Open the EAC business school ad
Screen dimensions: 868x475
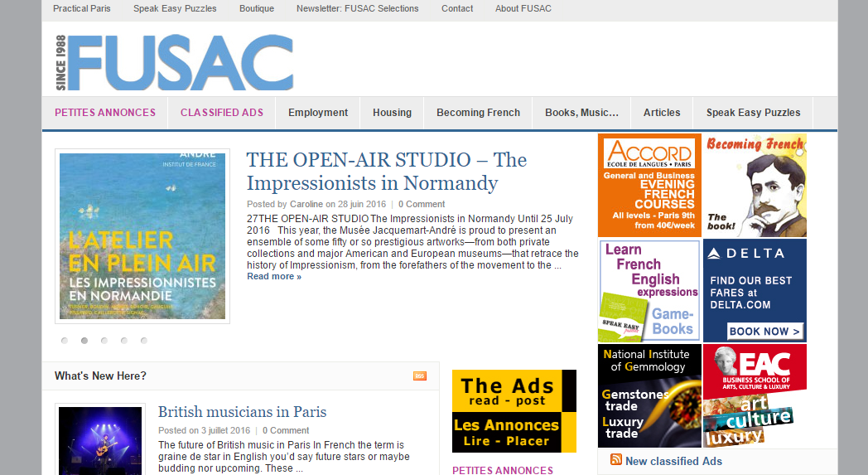[755, 395]
